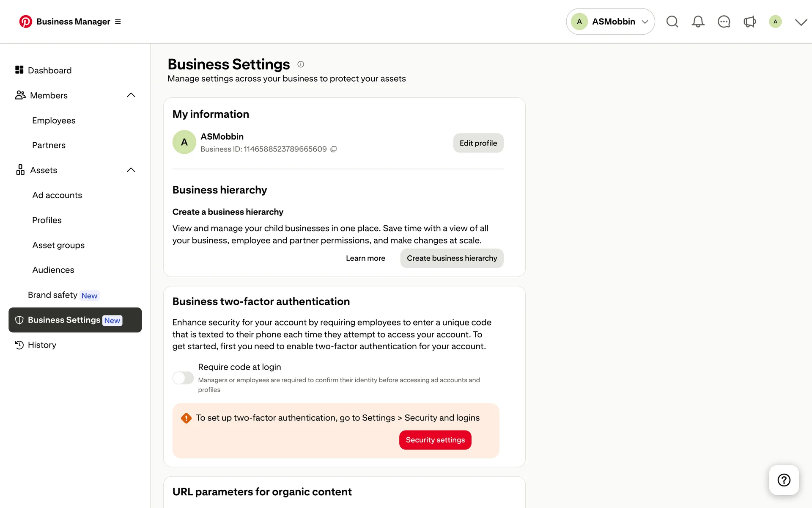
Task: Click the Pinterest logo icon
Action: pos(25,22)
